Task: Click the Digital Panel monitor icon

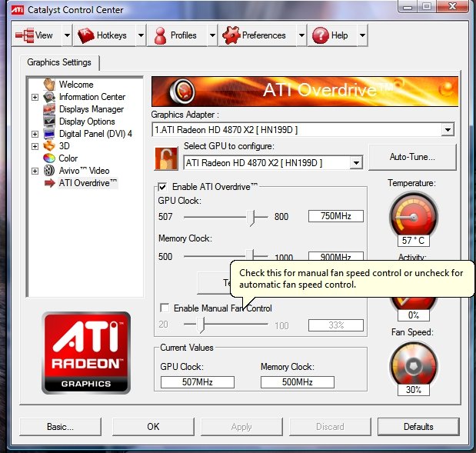Action: (x=49, y=134)
